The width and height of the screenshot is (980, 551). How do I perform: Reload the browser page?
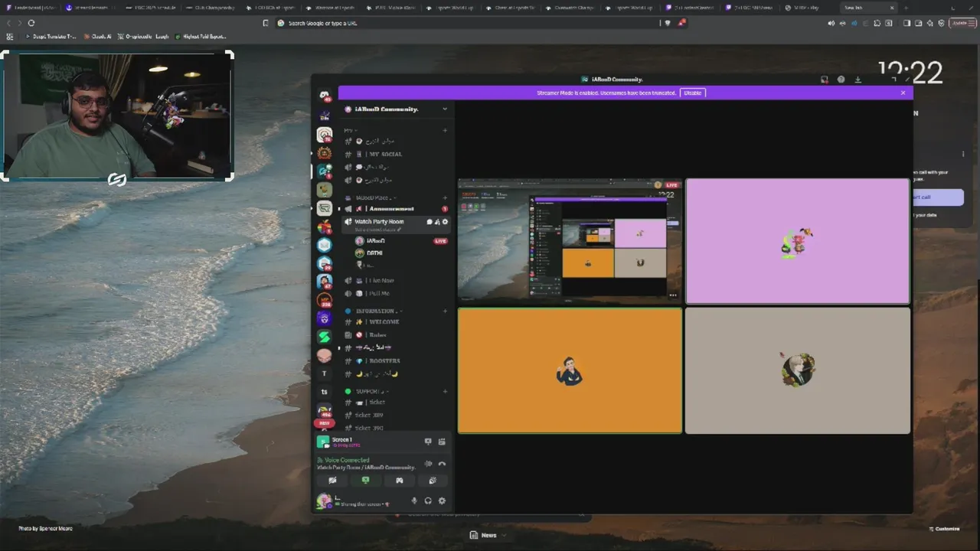point(31,23)
